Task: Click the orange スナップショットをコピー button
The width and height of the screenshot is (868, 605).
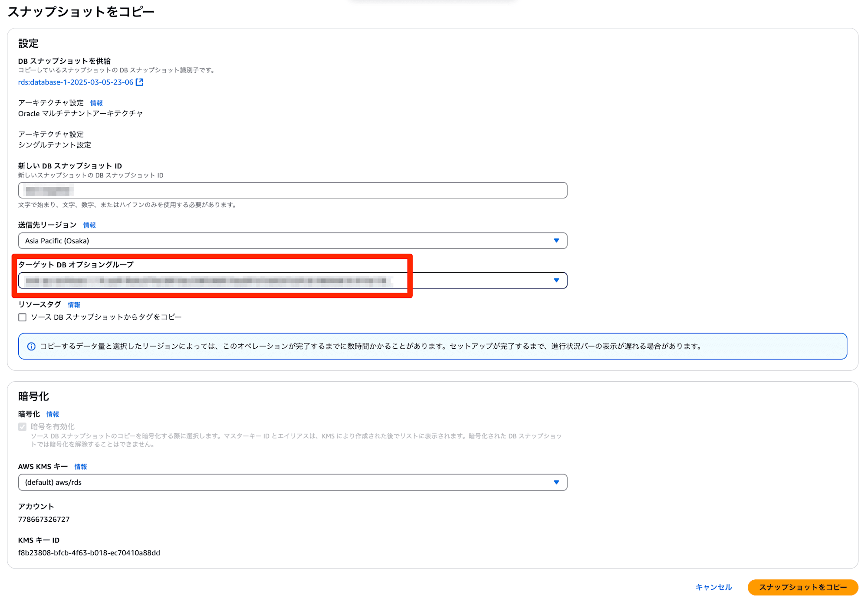Action: coord(803,587)
